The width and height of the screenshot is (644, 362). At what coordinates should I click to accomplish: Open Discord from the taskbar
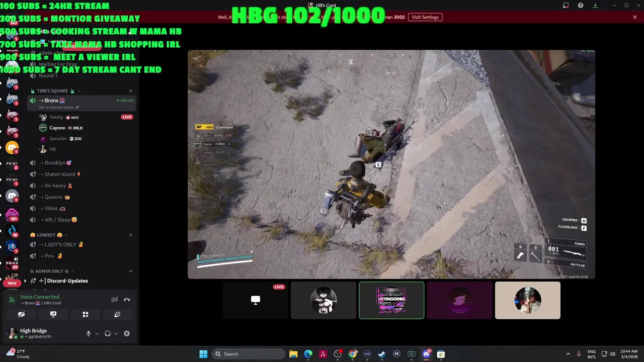pos(427,354)
